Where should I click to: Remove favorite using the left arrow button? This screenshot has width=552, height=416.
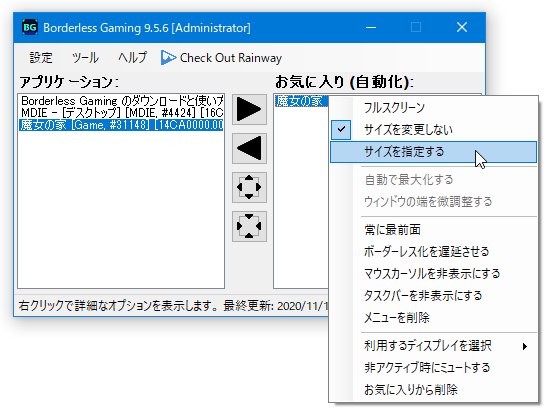click(x=249, y=148)
